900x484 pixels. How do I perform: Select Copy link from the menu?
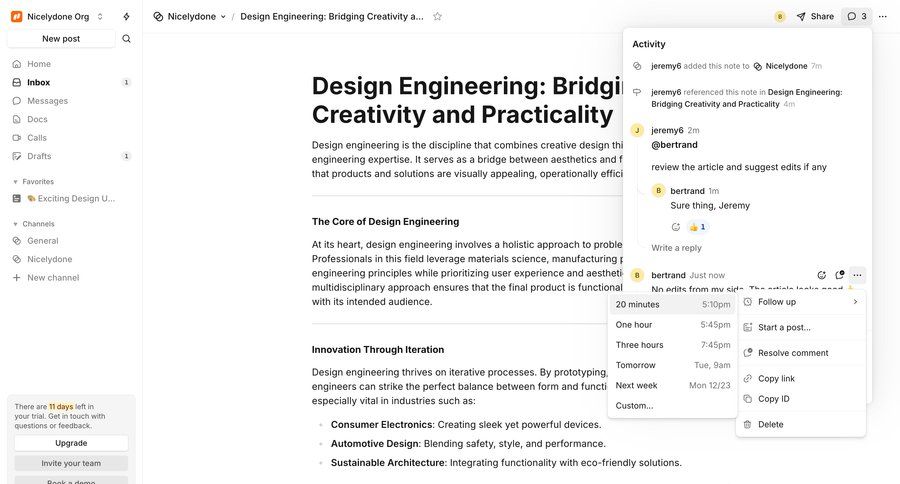pyautogui.click(x=776, y=378)
